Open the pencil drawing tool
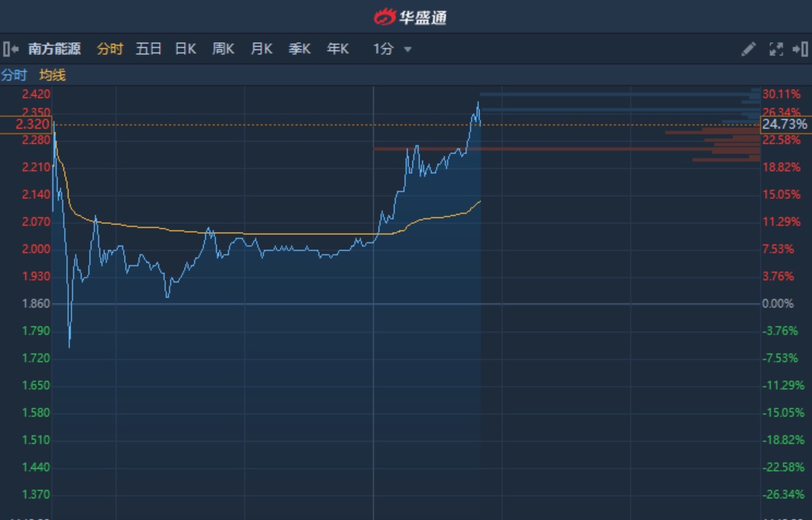812x520 pixels. tap(748, 49)
